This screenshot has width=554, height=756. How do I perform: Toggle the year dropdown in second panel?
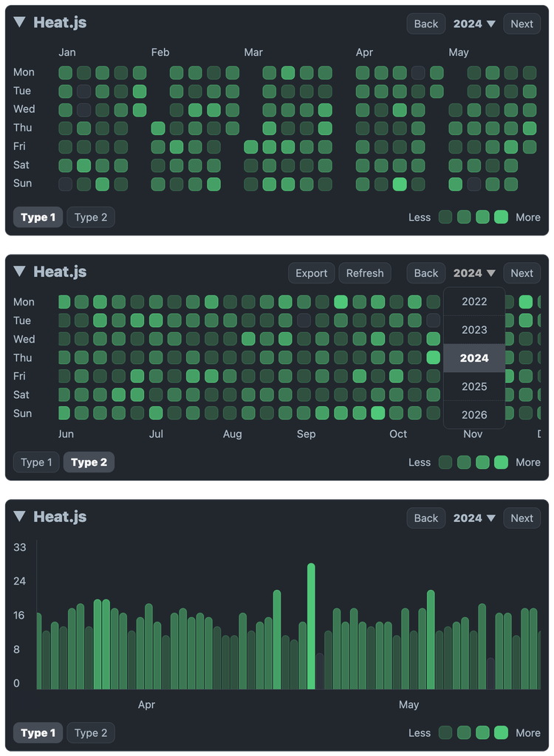[474, 273]
